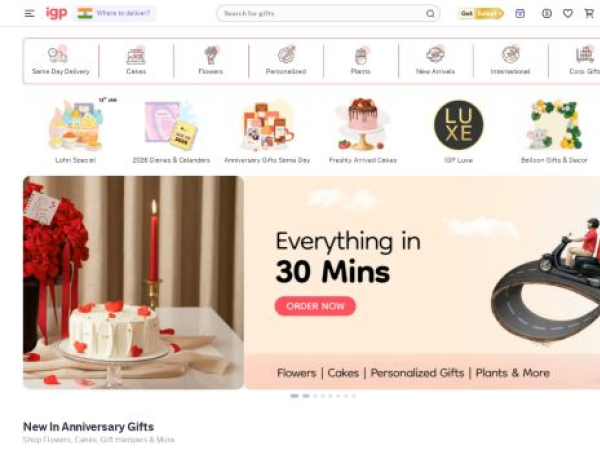The height and width of the screenshot is (450, 600).
Task: Open the reminder calendar icon
Action: (520, 13)
